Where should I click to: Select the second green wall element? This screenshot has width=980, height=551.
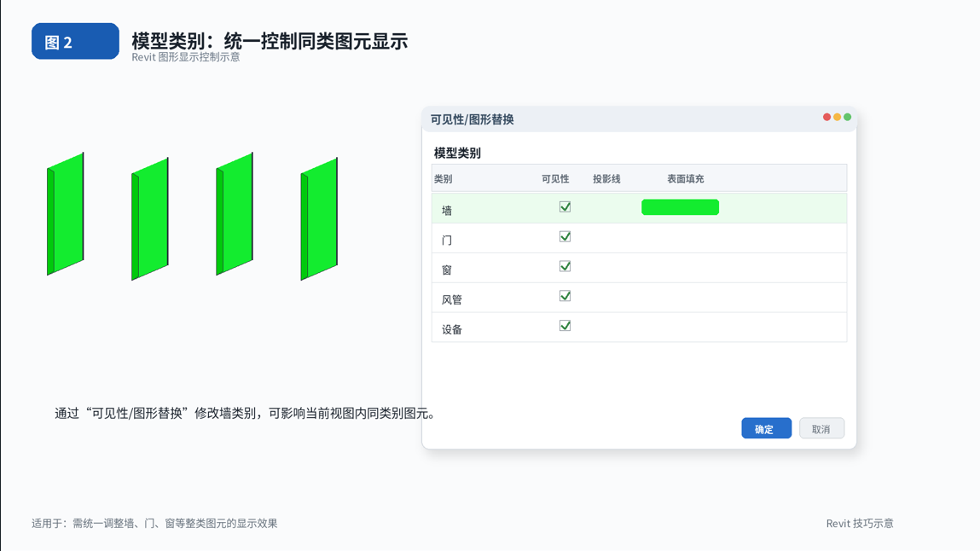[x=150, y=218]
